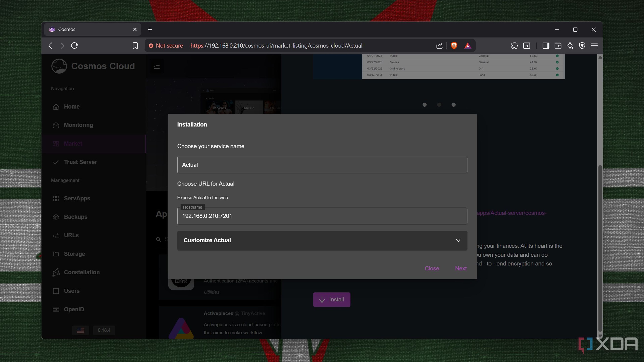The height and width of the screenshot is (362, 644).
Task: Open the browser hamburger menu
Action: [x=595, y=46]
